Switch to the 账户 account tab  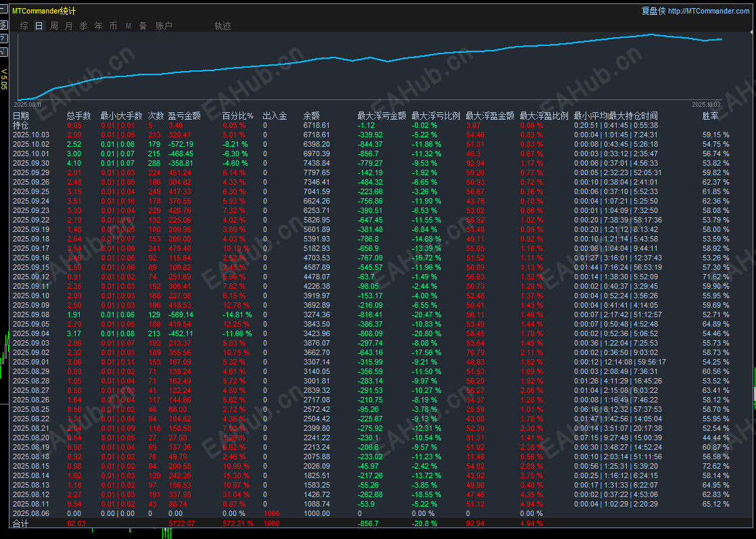point(164,26)
